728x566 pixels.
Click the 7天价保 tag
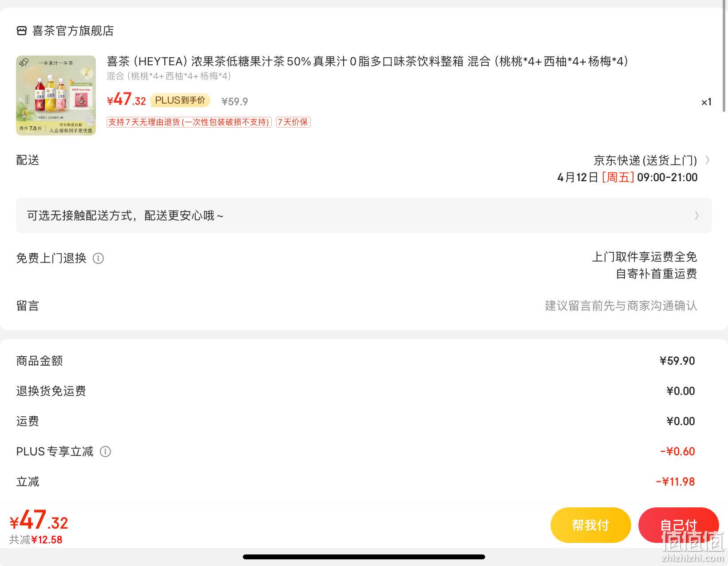[293, 122]
